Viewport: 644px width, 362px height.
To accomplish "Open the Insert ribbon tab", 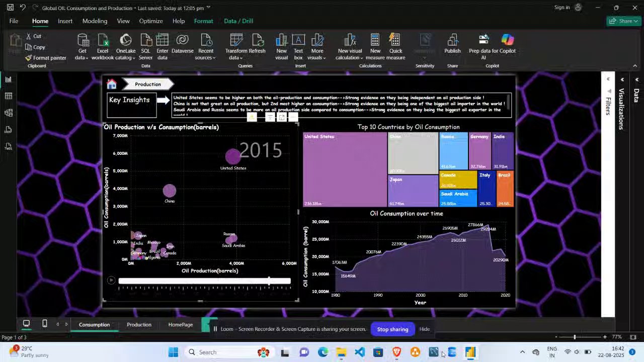I will (65, 21).
